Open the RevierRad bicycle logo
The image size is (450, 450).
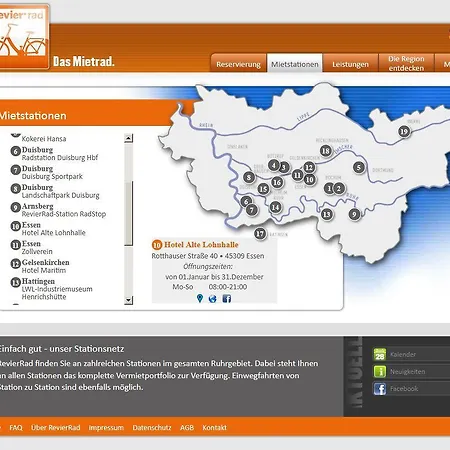tap(23, 37)
